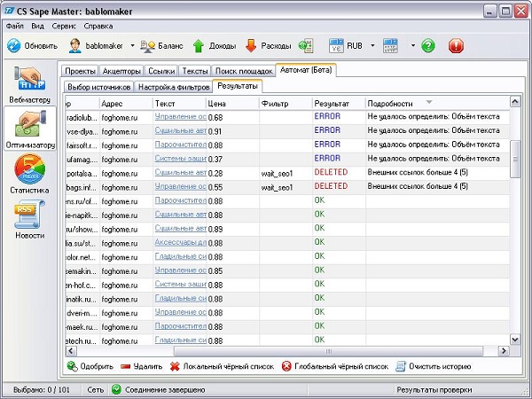Viewport: 532px width, 399px height.
Task: Switch to the Тексты tab
Action: tap(195, 71)
